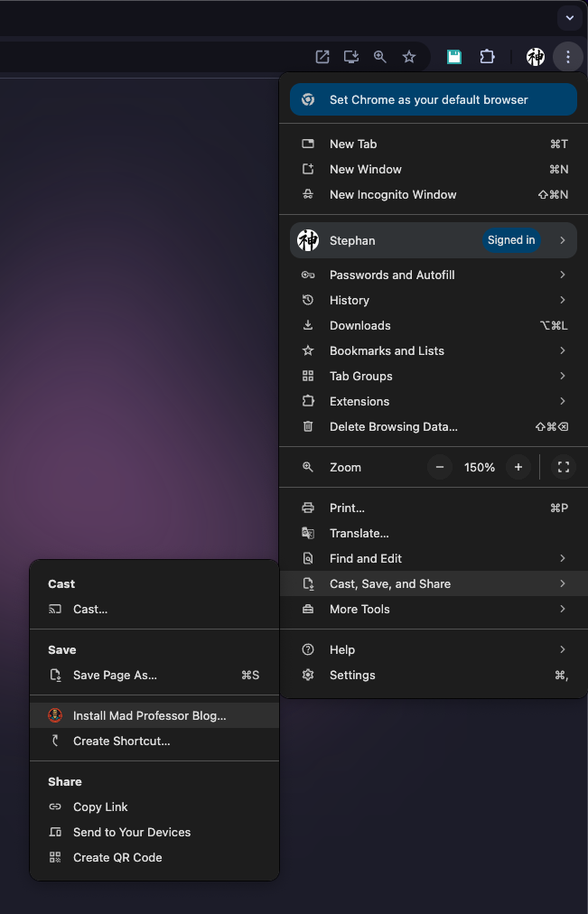Click the Stephan profile avatar in menu
Image resolution: width=588 pixels, height=914 pixels.
click(308, 240)
